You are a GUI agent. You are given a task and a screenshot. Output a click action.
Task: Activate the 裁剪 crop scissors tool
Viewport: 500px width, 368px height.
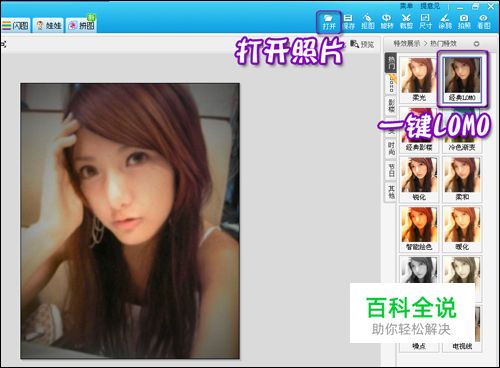click(x=406, y=22)
